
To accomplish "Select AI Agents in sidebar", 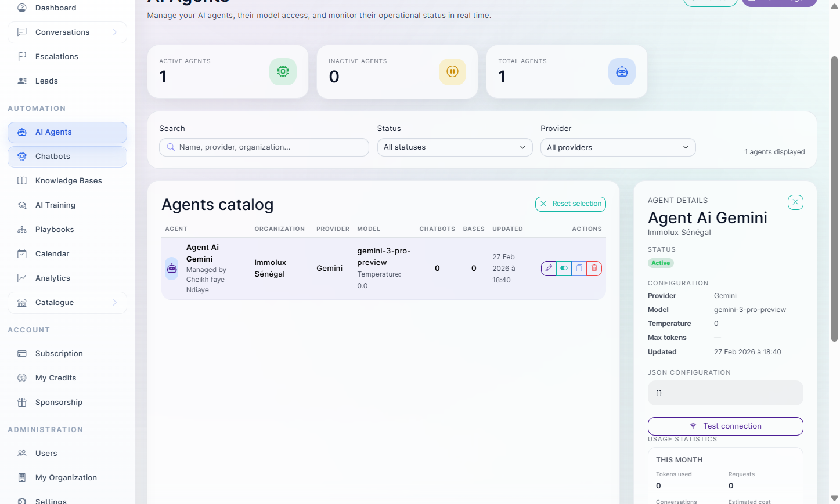I will 67,132.
